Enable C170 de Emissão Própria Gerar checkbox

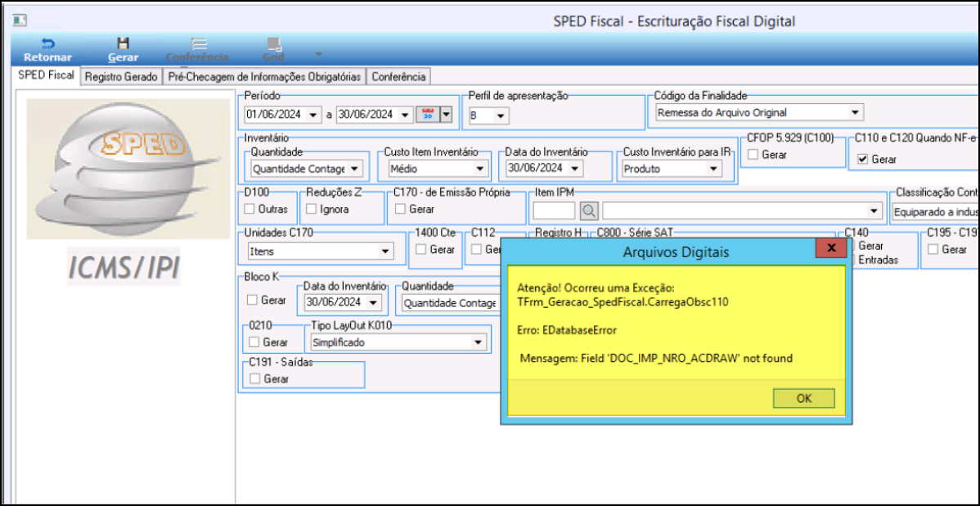tap(401, 209)
